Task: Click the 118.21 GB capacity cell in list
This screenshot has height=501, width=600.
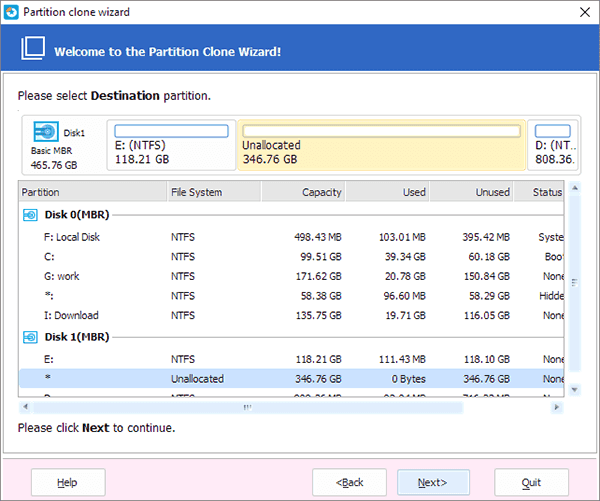Action: click(x=318, y=359)
